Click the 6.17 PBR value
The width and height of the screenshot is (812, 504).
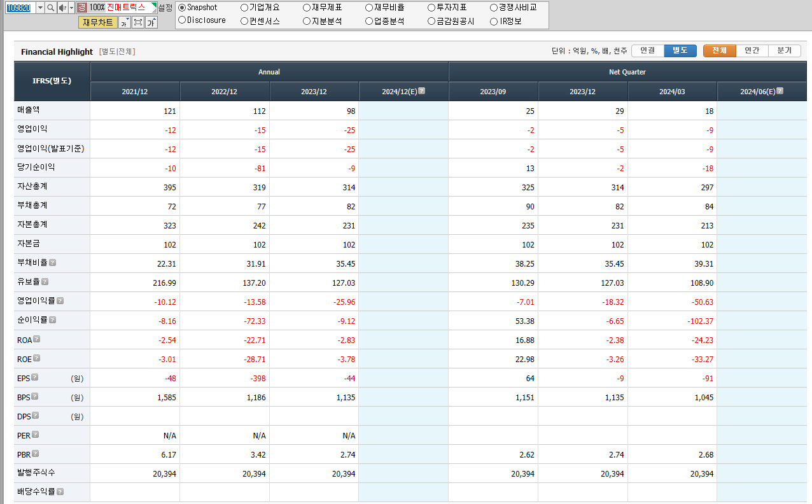(170, 455)
